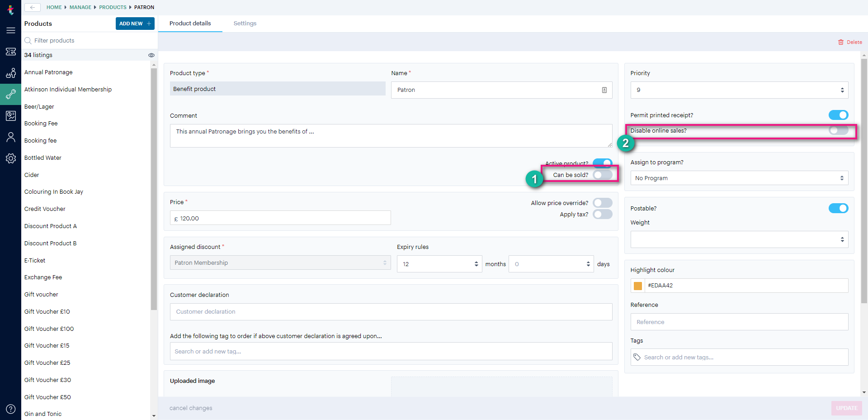Click the Comment text area

tap(391, 136)
